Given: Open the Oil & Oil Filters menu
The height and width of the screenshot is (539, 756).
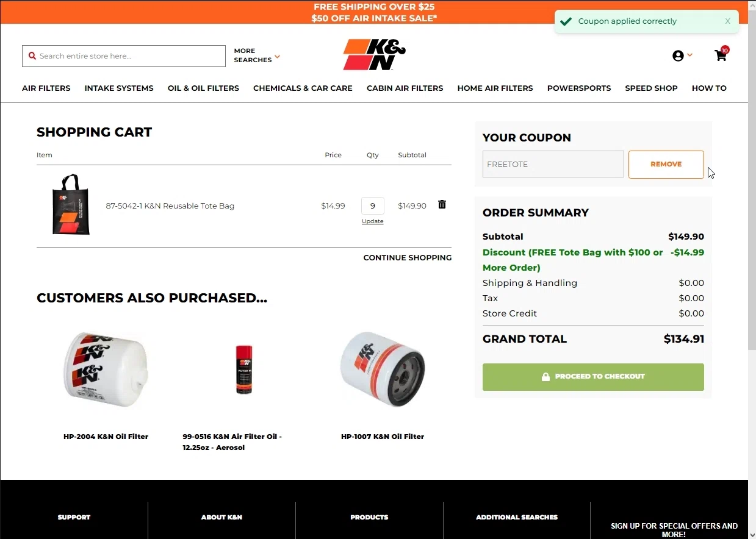Looking at the screenshot, I should point(203,88).
